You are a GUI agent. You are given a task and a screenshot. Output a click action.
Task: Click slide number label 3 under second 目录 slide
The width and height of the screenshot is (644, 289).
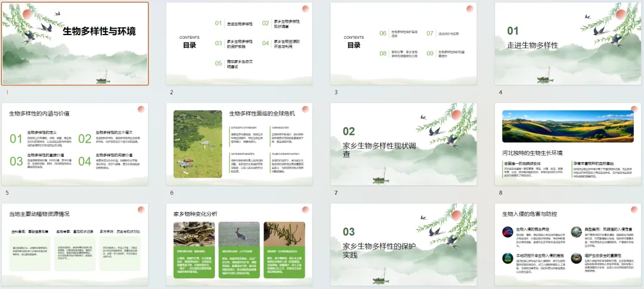point(336,92)
